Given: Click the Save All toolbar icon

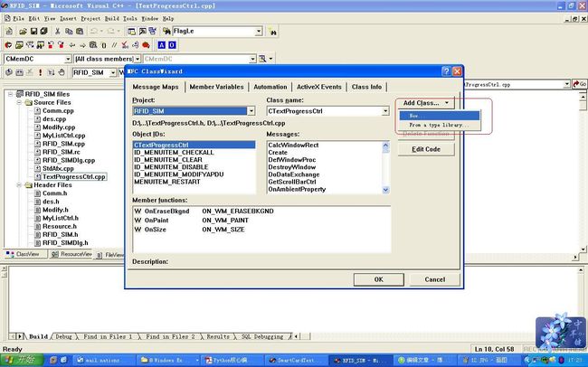Looking at the screenshot, I should [43, 32].
